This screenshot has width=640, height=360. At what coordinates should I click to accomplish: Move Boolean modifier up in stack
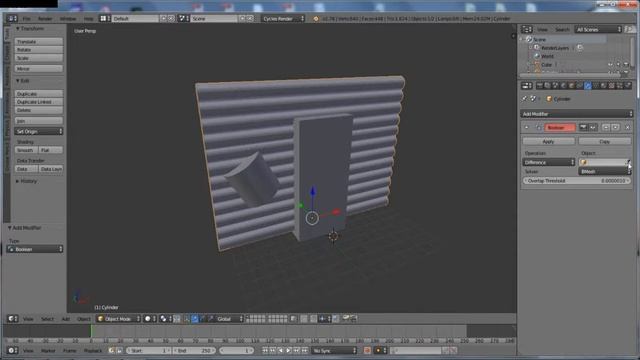coord(606,128)
